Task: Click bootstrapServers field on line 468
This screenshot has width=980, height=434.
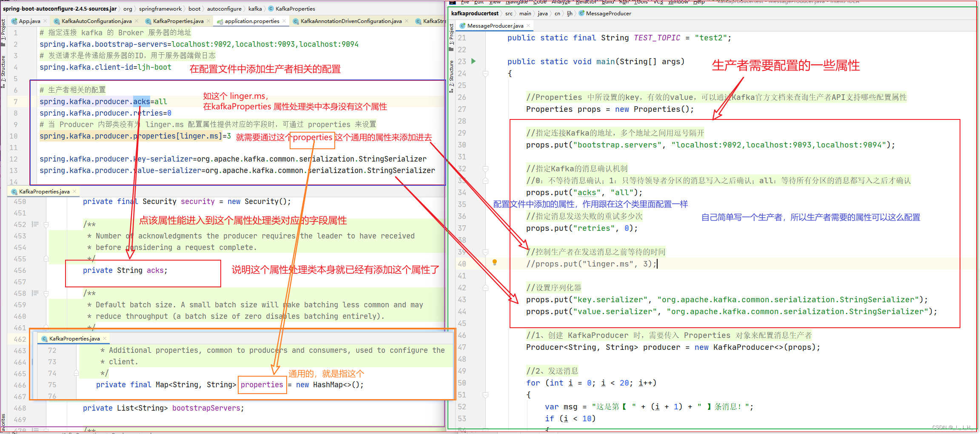Action: coord(208,408)
